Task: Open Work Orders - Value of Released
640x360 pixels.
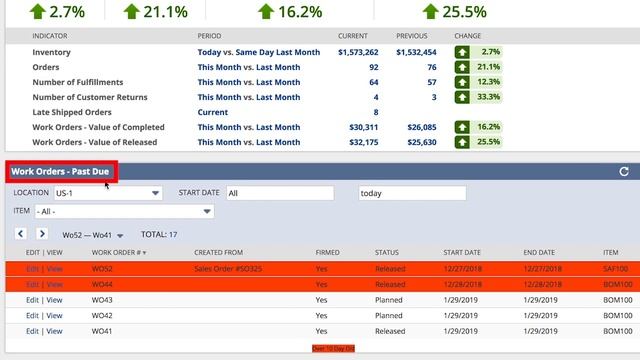Action: click(x=95, y=142)
